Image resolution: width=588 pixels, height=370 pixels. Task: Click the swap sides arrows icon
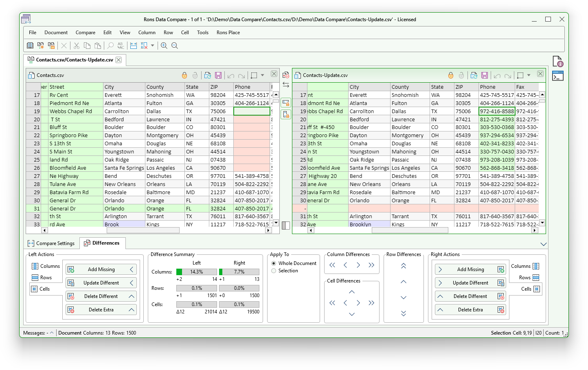pyautogui.click(x=286, y=85)
